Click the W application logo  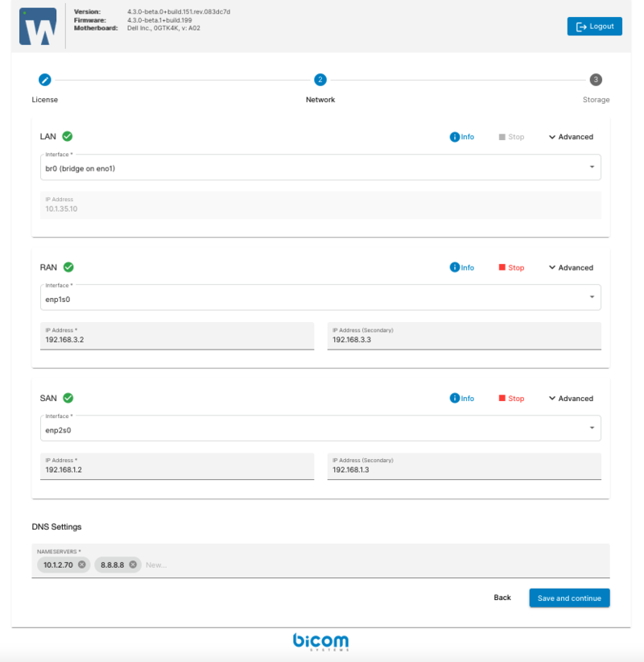(x=38, y=26)
